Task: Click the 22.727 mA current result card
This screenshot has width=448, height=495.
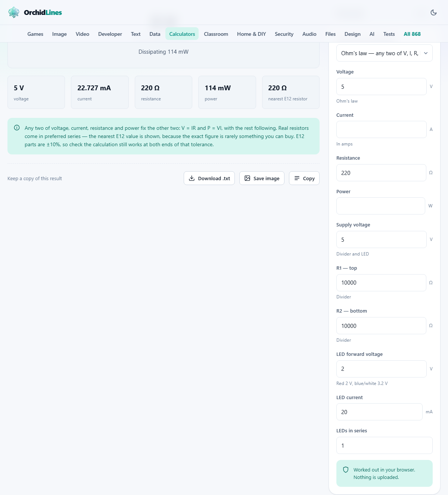Action: click(100, 93)
